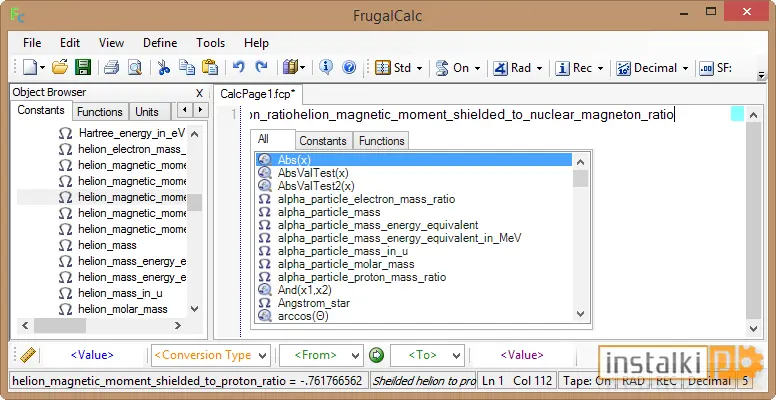Viewport: 776px width, 400px height.
Task: Expand the New page dropdown arrow
Action: coord(43,68)
